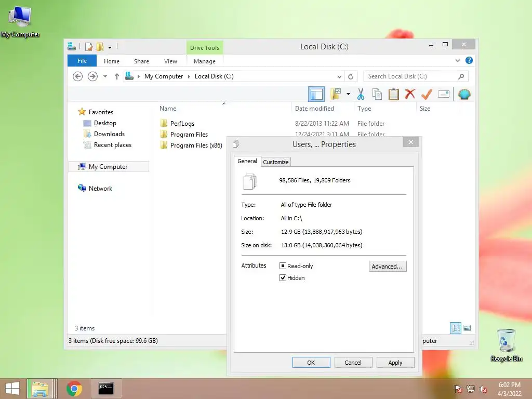
Task: Switch to Details view icon
Action: tap(455, 328)
